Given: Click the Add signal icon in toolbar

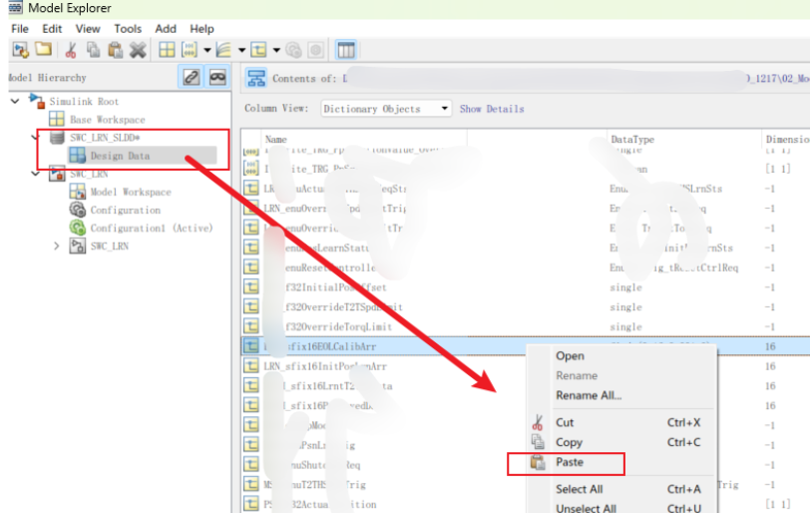Looking at the screenshot, I should [x=223, y=50].
